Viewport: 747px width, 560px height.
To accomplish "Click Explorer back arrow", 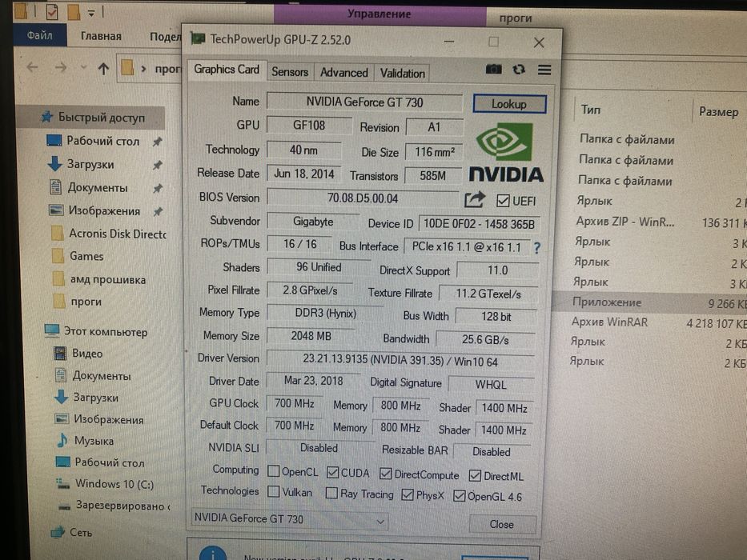I will (x=32, y=68).
